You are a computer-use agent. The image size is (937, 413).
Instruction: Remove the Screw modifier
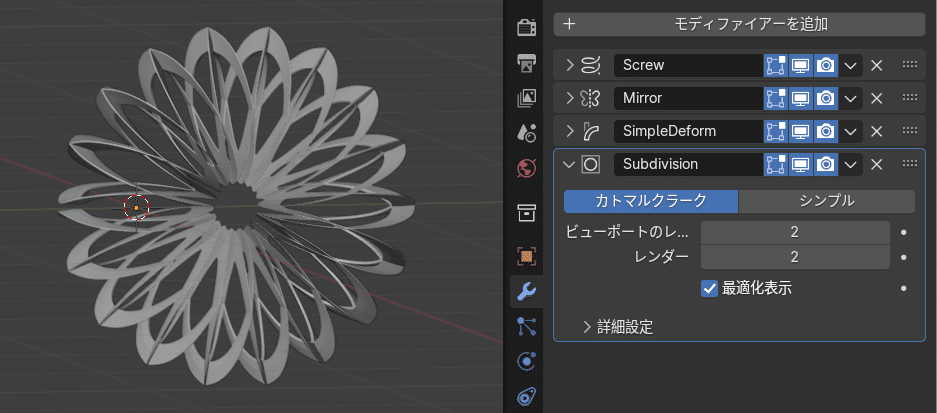click(x=877, y=65)
